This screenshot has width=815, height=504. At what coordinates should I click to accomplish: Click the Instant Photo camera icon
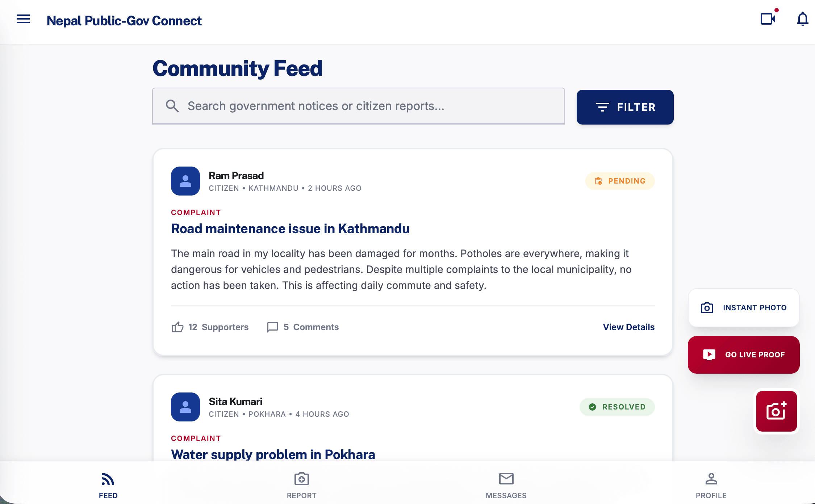(x=707, y=307)
